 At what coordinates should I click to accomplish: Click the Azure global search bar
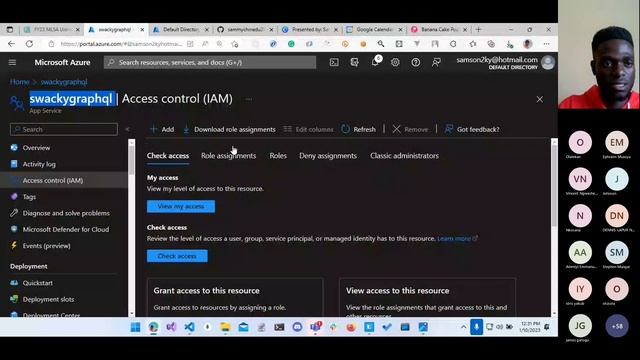point(210,62)
